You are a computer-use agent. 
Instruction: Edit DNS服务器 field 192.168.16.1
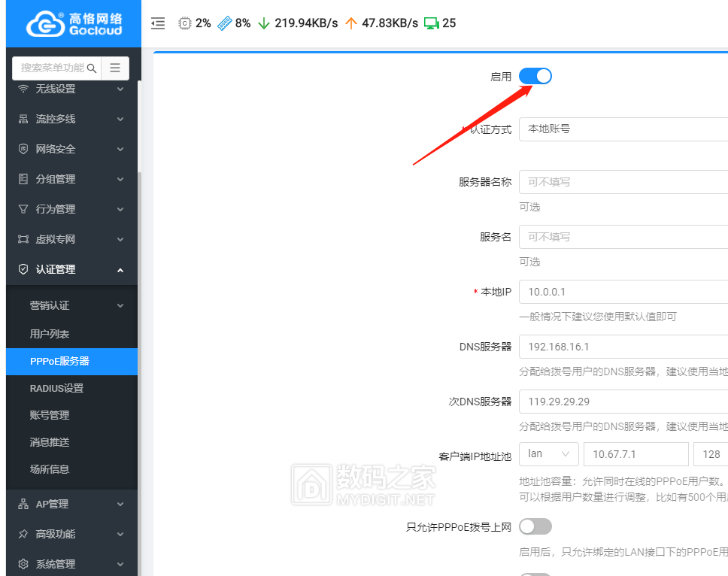[x=623, y=347]
